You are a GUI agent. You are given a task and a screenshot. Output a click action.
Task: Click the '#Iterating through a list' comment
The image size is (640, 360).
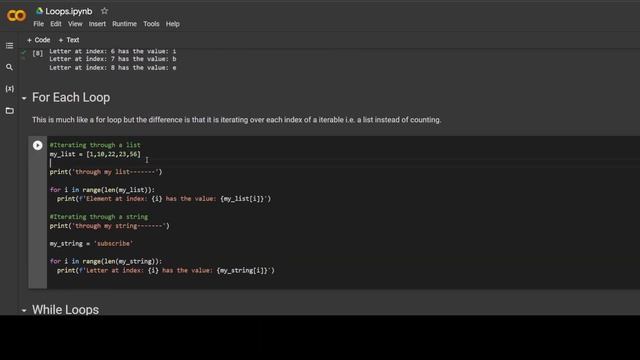[x=95, y=145]
